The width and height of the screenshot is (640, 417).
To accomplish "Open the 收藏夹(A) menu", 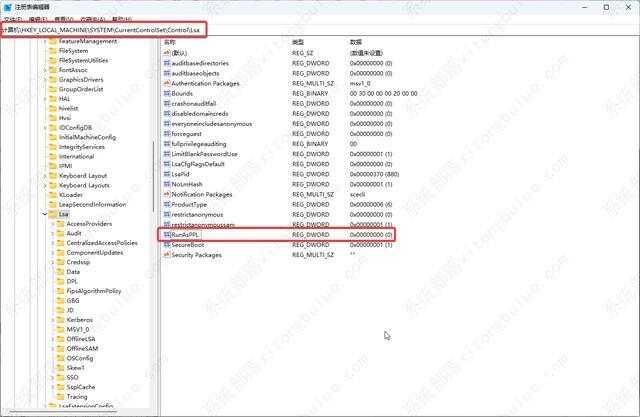I will pyautogui.click(x=93, y=19).
